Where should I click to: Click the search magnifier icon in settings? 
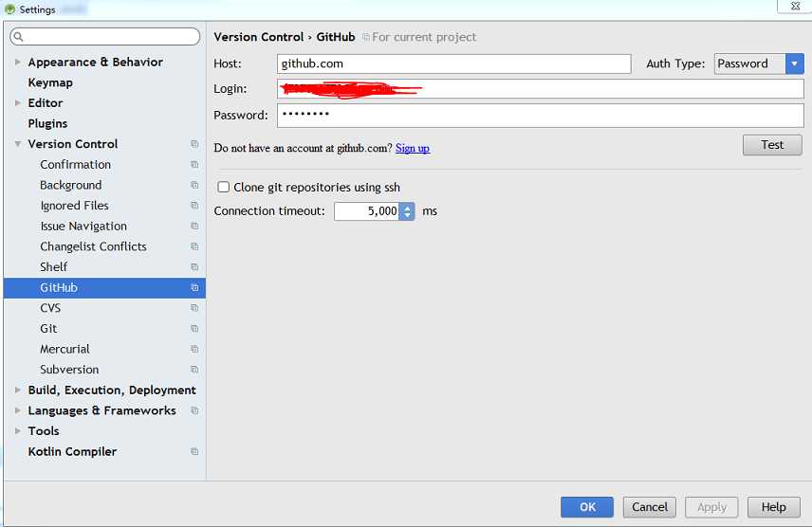(19, 37)
